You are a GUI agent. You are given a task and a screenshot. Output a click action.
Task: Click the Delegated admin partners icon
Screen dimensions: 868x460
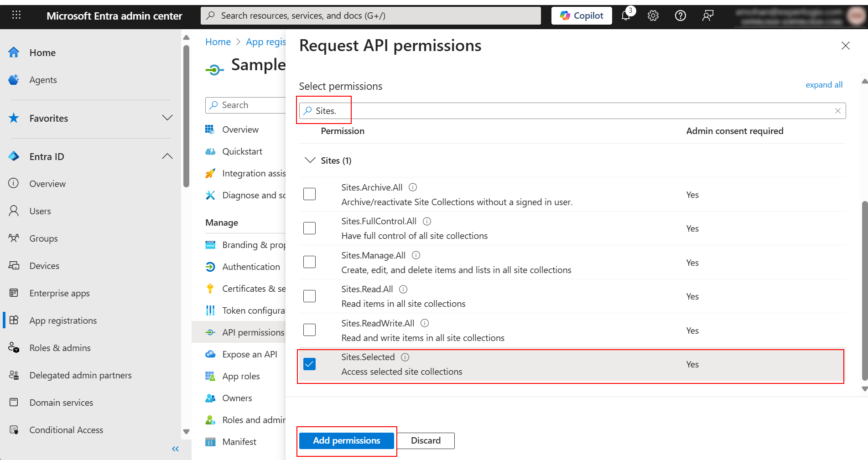pos(14,375)
